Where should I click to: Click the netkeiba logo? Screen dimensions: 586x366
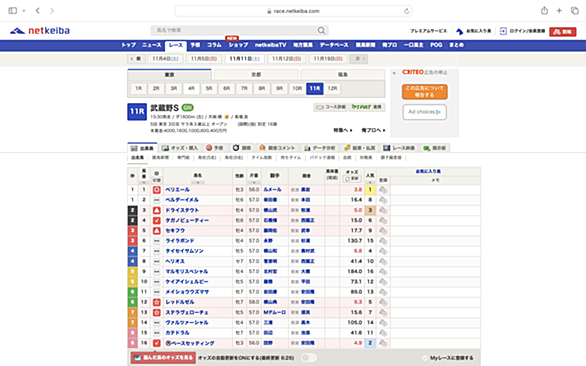click(x=40, y=31)
